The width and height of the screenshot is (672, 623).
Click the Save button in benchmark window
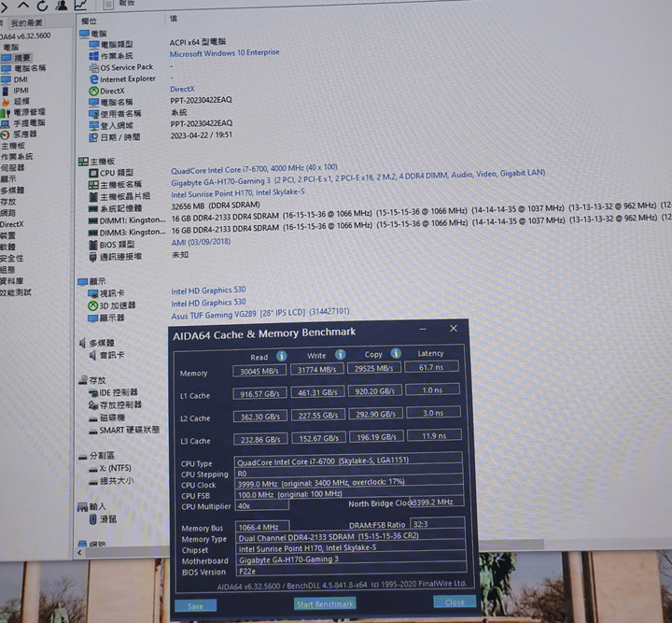click(195, 606)
